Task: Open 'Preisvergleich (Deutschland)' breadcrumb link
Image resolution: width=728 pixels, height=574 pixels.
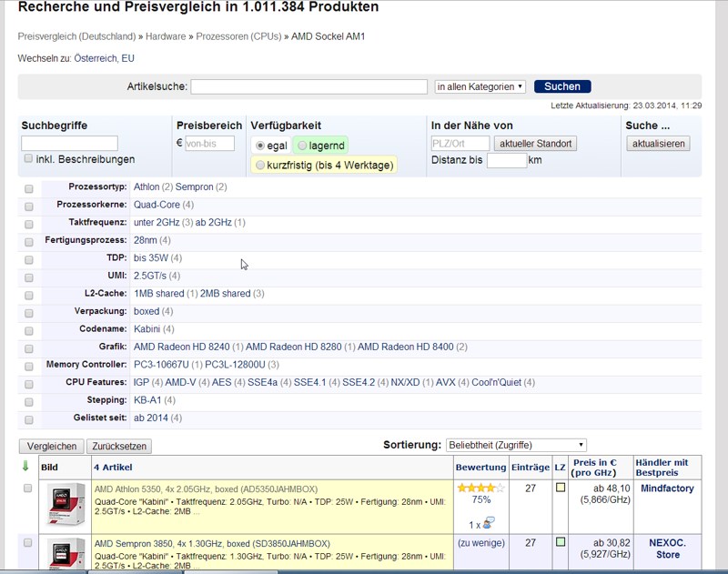Action: [x=76, y=36]
